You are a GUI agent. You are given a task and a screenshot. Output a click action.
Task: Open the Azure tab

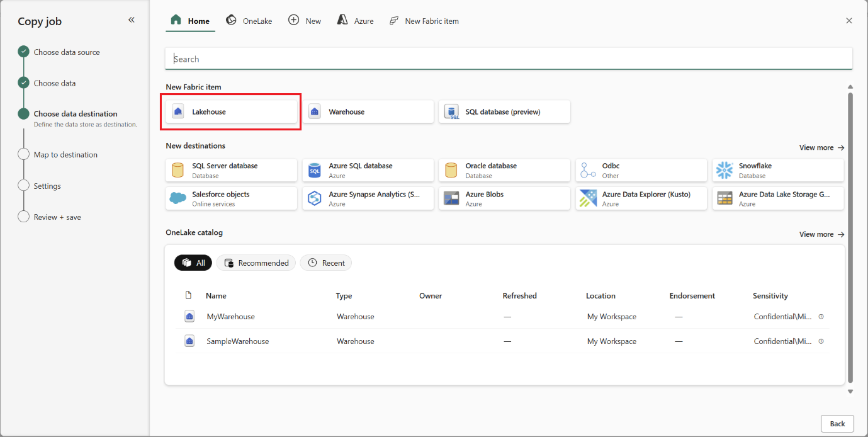click(x=356, y=21)
